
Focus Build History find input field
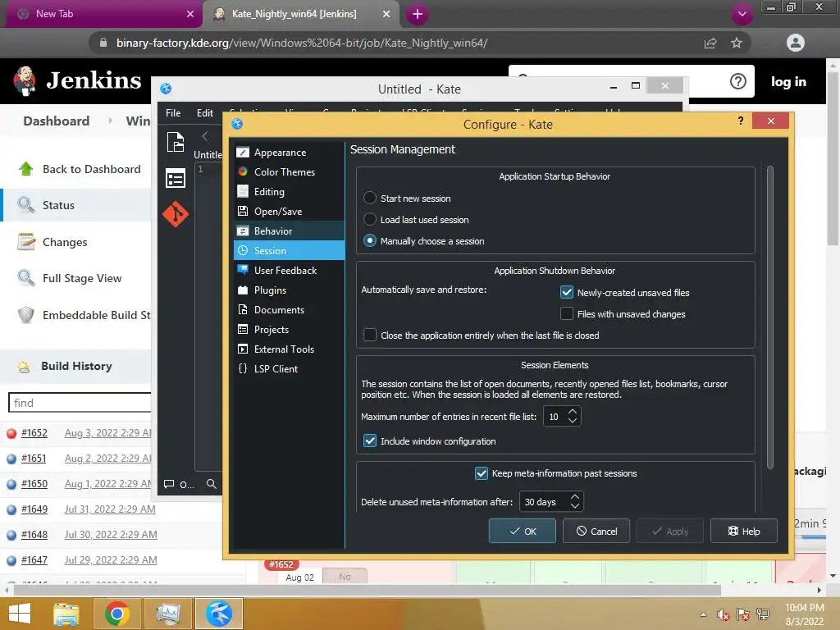point(80,402)
